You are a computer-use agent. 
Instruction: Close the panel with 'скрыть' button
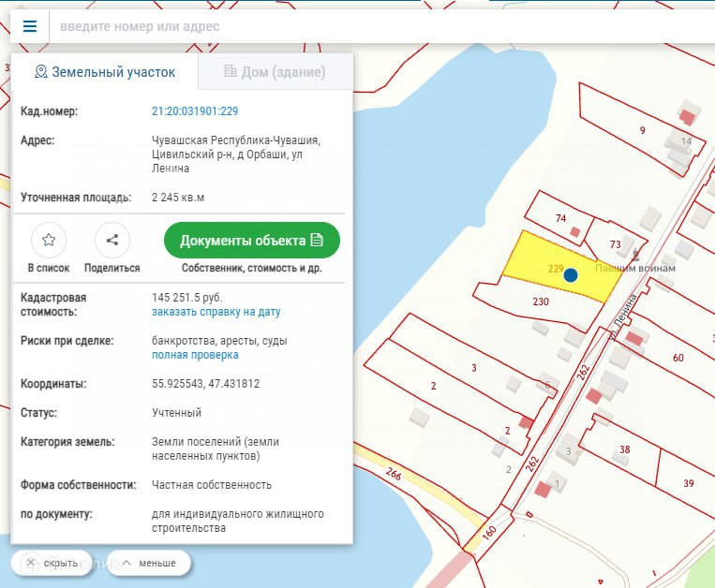52,563
